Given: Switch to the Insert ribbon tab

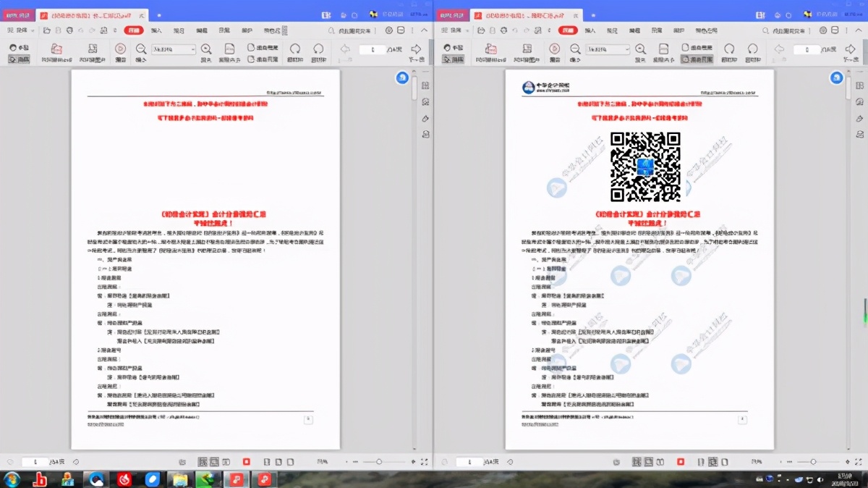Looking at the screenshot, I should click(156, 30).
